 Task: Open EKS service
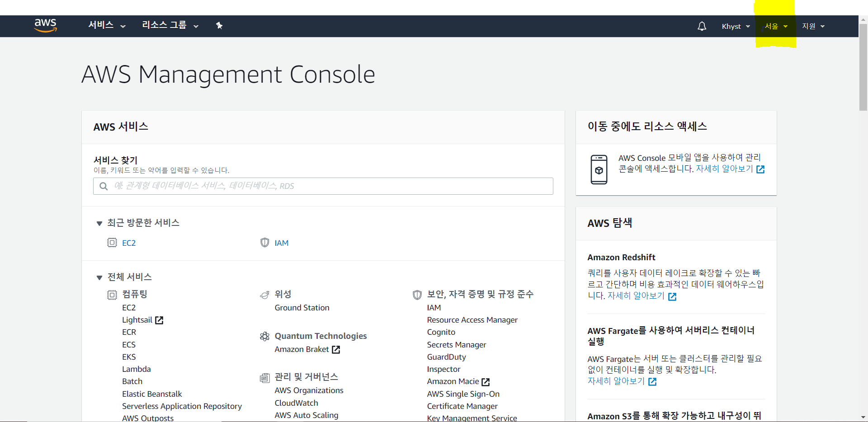point(129,357)
